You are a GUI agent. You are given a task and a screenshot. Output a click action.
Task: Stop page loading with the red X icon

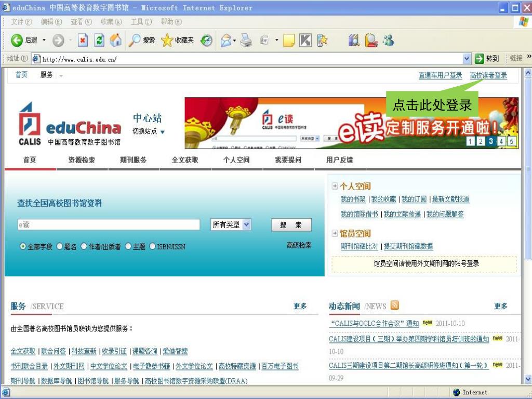83,41
